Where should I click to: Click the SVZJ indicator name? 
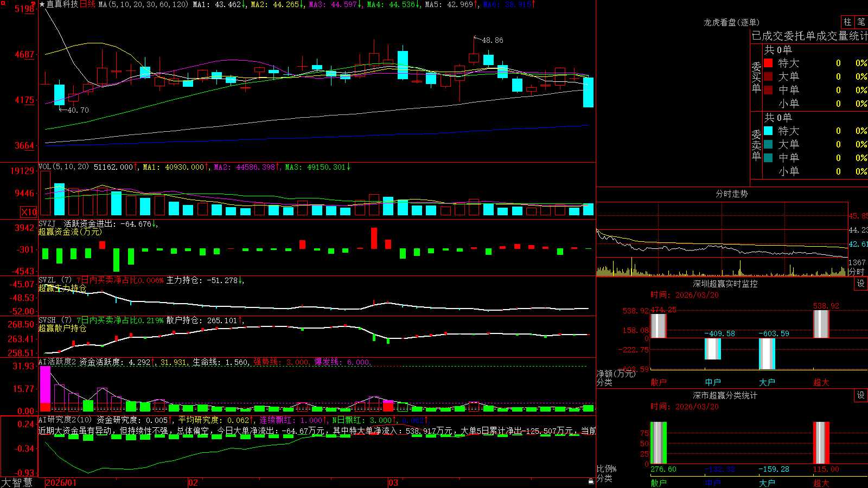click(47, 223)
